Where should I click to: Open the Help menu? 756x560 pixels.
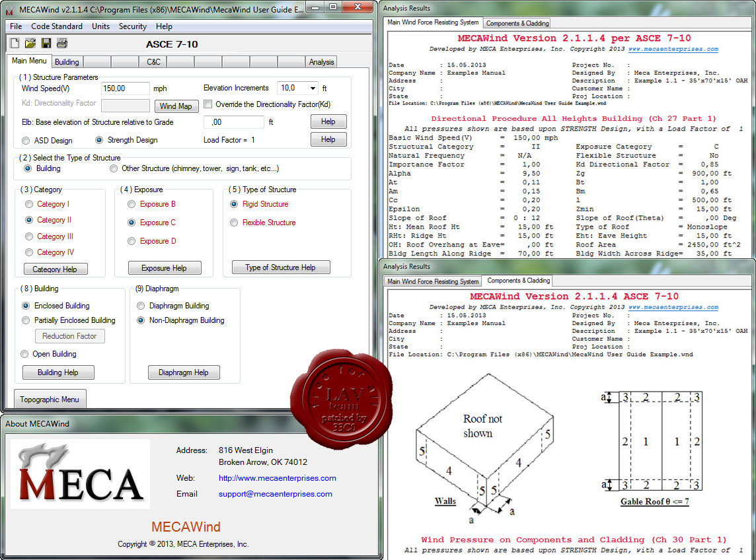tap(164, 26)
